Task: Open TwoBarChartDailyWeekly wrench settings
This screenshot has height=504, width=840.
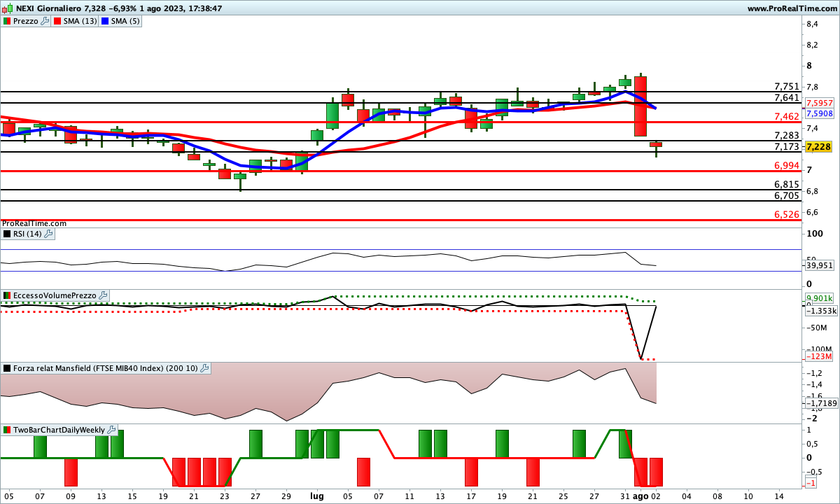Action: [112, 429]
